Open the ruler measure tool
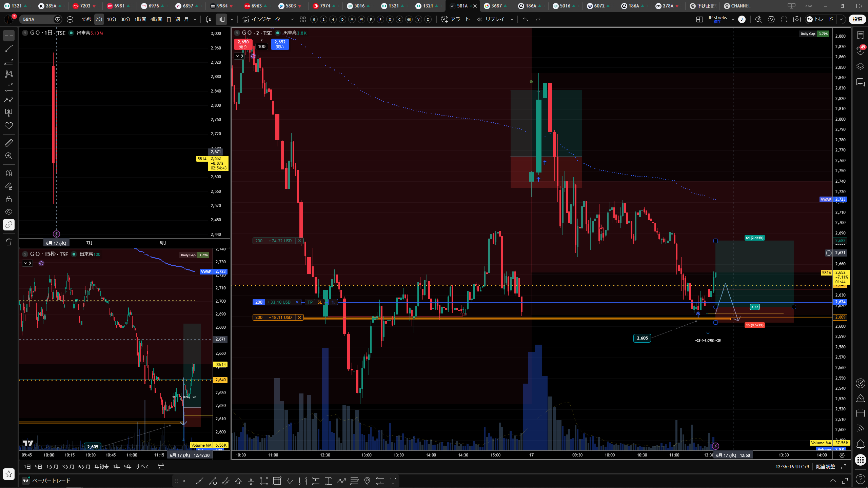The width and height of the screenshot is (868, 488). point(9,143)
